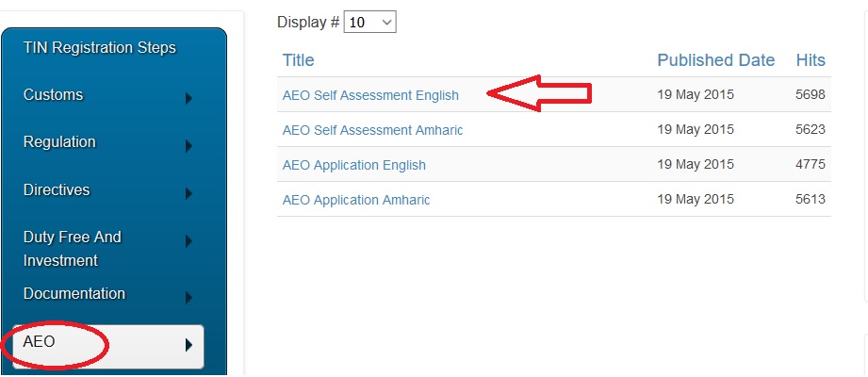The width and height of the screenshot is (868, 377).
Task: Expand the Regulation submenu arrow
Action: (189, 146)
